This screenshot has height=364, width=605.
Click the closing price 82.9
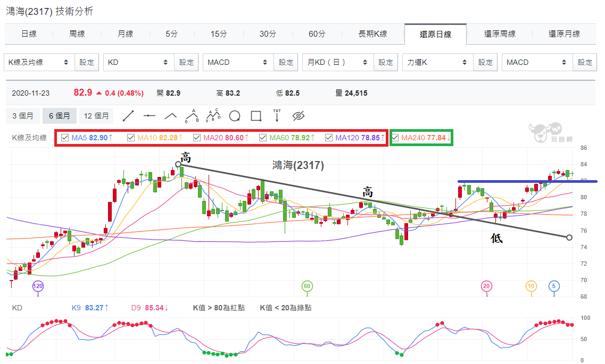(x=83, y=92)
